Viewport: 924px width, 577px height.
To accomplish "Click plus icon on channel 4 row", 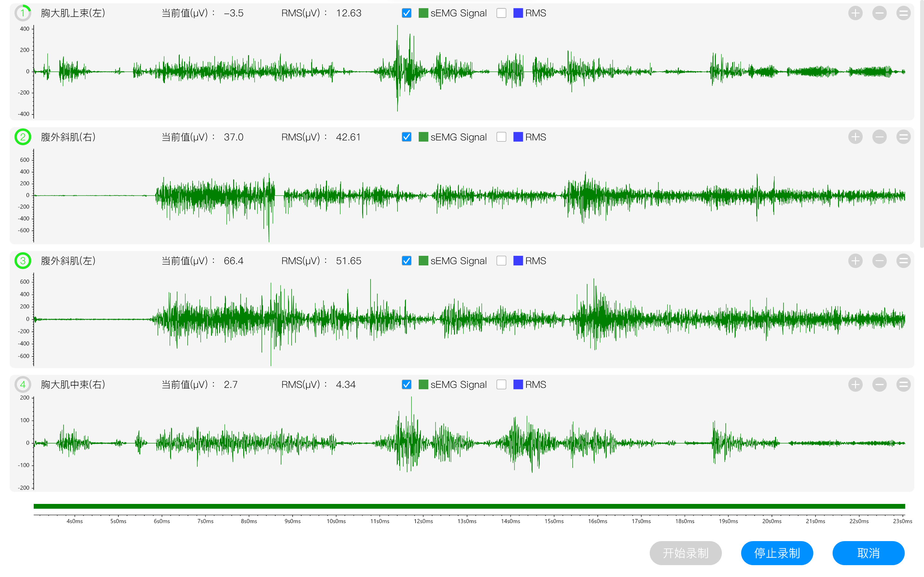I will (855, 384).
